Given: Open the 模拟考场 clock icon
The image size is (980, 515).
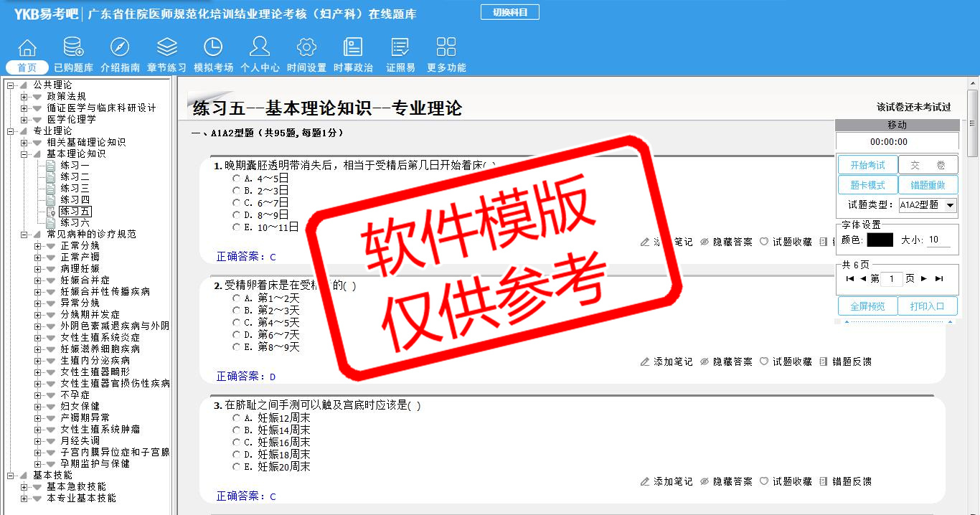Looking at the screenshot, I should coord(213,48).
